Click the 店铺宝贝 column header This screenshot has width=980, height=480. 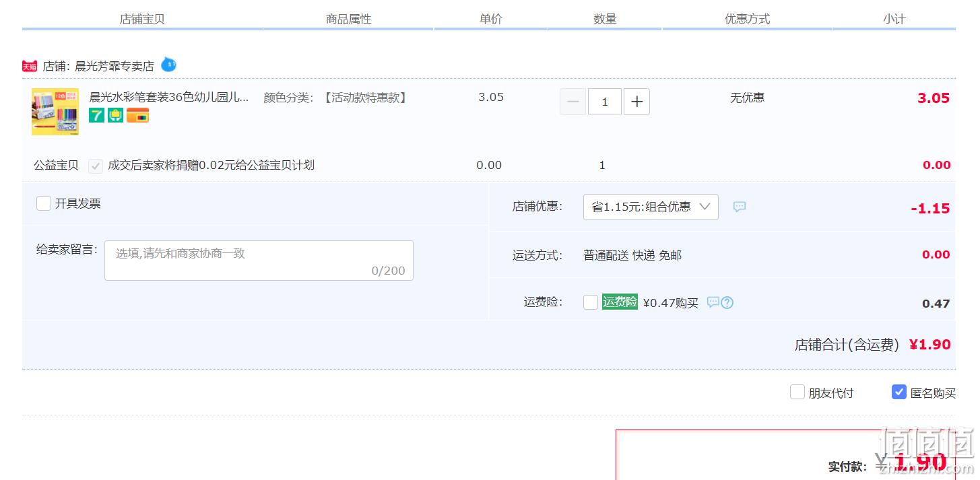click(x=142, y=19)
